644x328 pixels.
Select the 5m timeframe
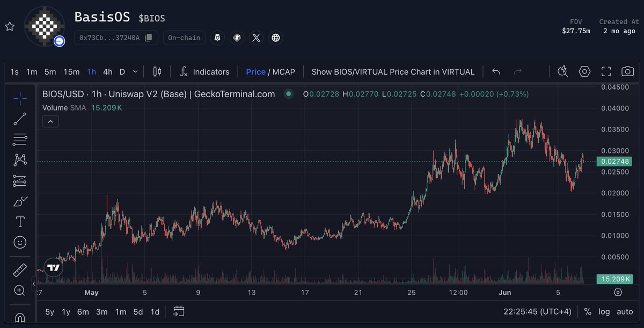click(50, 71)
